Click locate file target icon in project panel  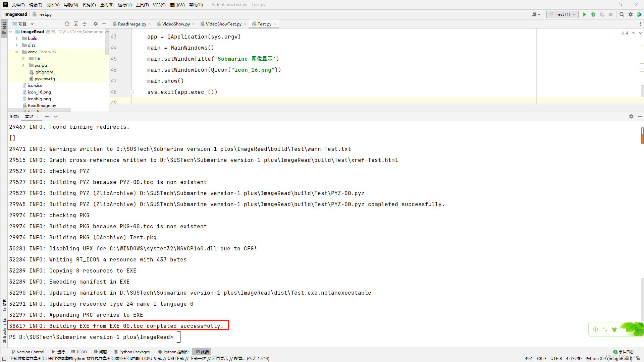click(x=67, y=24)
